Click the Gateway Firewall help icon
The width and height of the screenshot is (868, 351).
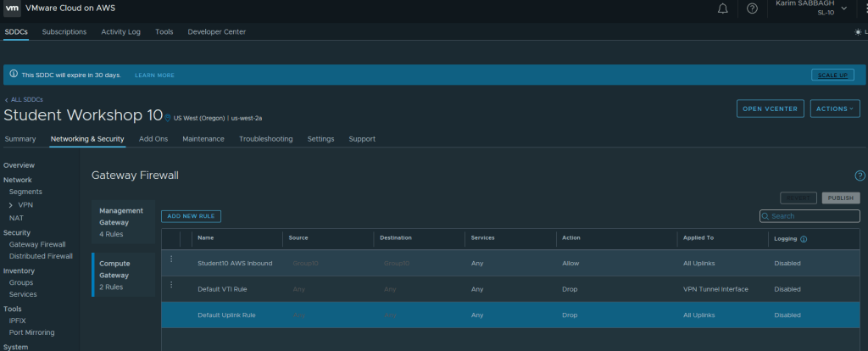pos(860,175)
